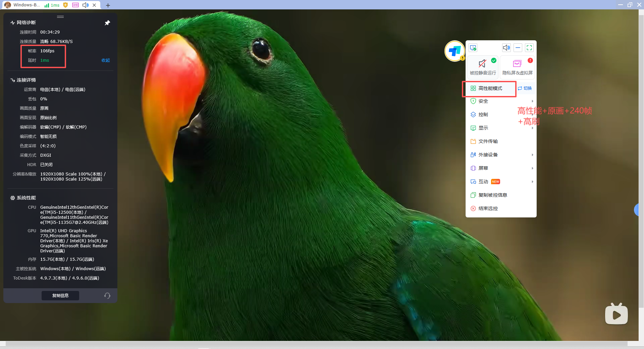
Task: Click the 106fps frame rate value
Action: click(x=47, y=51)
